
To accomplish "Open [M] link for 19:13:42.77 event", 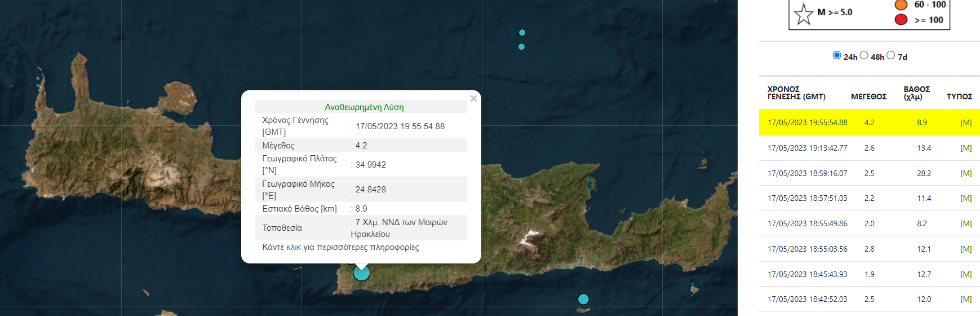I will click(966, 148).
